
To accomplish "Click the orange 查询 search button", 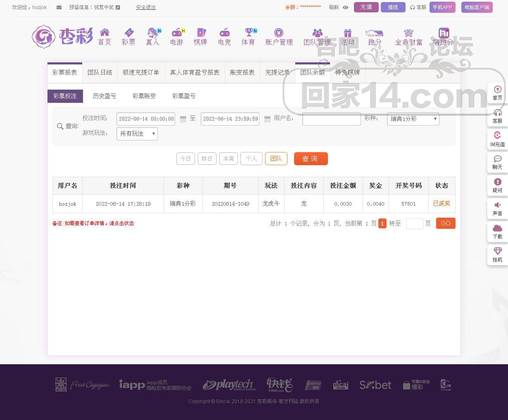I will (311, 159).
